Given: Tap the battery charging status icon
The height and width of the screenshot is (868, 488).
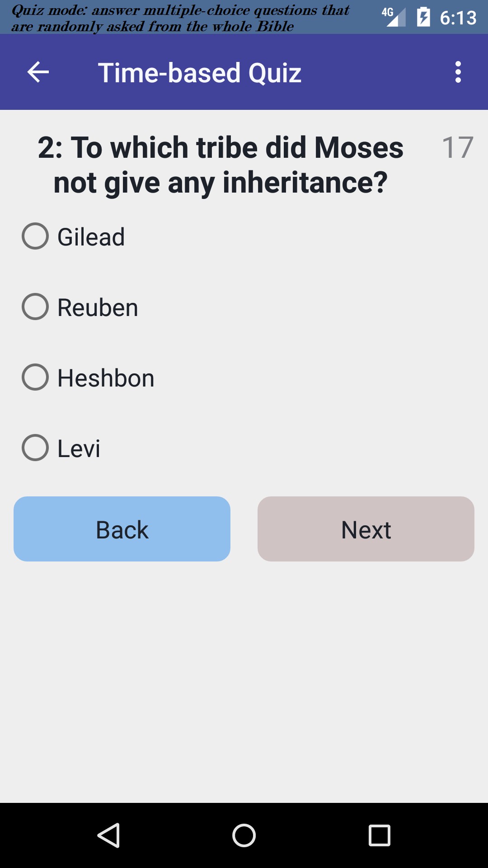Looking at the screenshot, I should (423, 17).
